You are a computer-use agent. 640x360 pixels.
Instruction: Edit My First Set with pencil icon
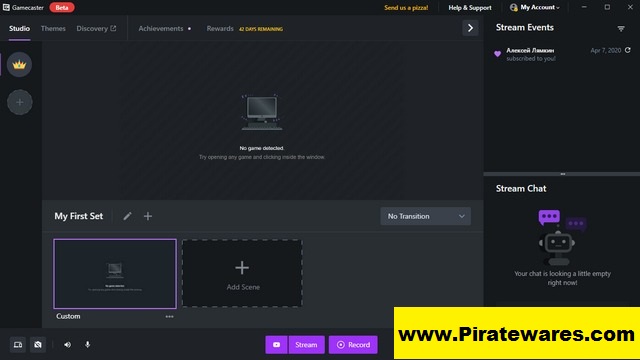coord(127,216)
